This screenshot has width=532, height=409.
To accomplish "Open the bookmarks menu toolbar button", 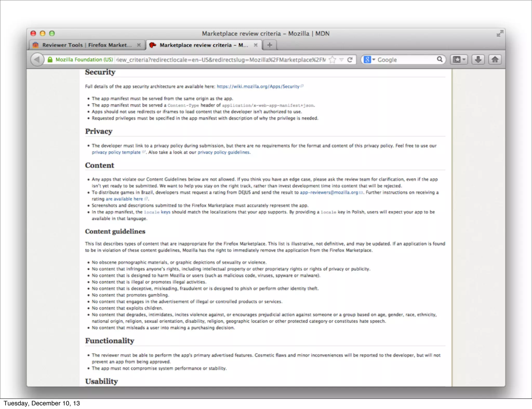I will pyautogui.click(x=459, y=60).
